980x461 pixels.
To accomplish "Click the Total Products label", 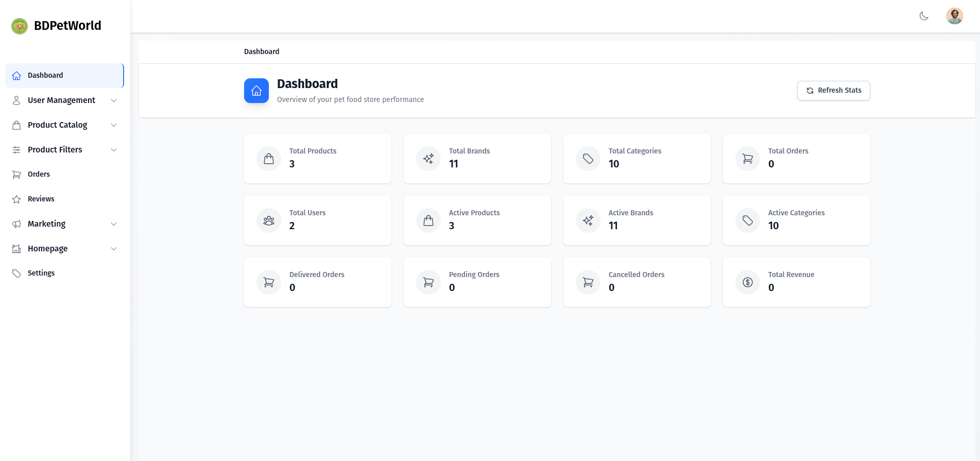I will [x=313, y=151].
